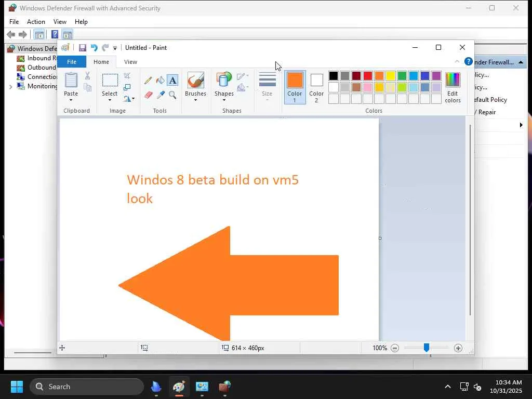Open the Firewall View menu

tap(60, 22)
